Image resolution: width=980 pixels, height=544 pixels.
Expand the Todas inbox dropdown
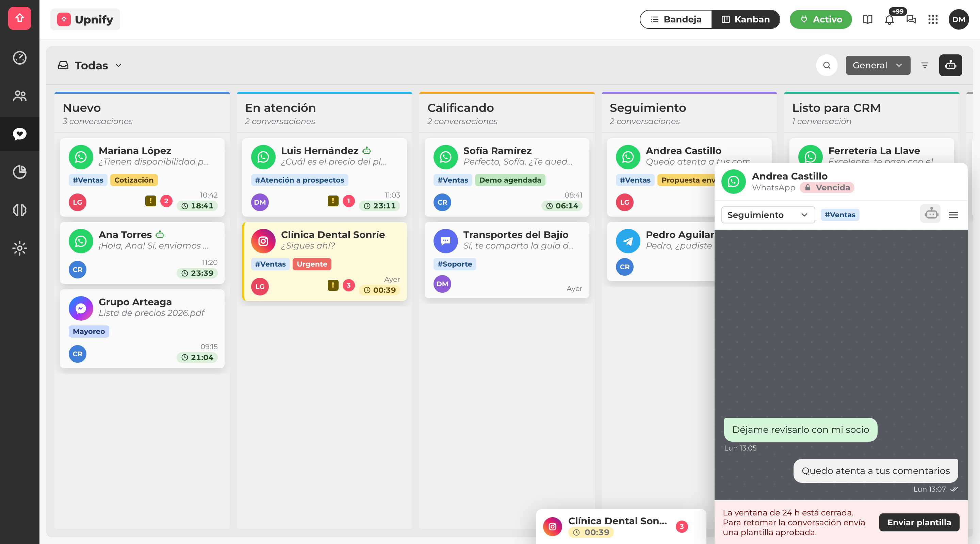pos(90,65)
